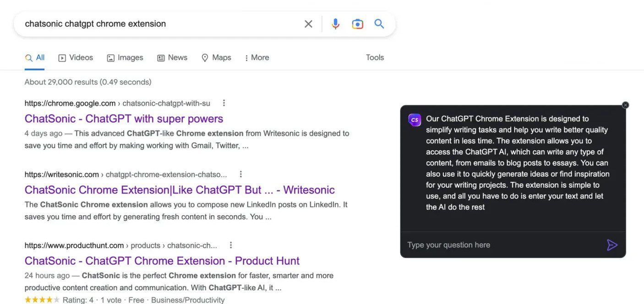Open the three-dot menu on the chrome.google.com result
The image size is (644, 304).
click(x=224, y=103)
